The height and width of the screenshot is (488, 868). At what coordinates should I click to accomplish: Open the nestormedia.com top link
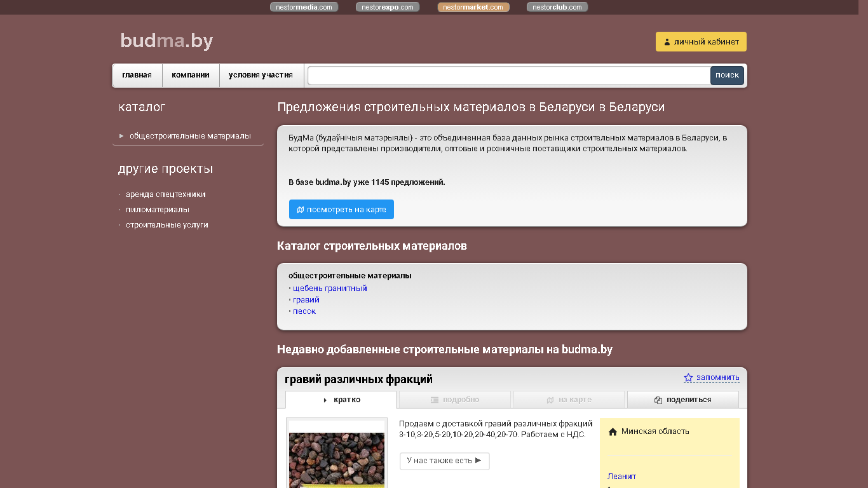tap(304, 7)
